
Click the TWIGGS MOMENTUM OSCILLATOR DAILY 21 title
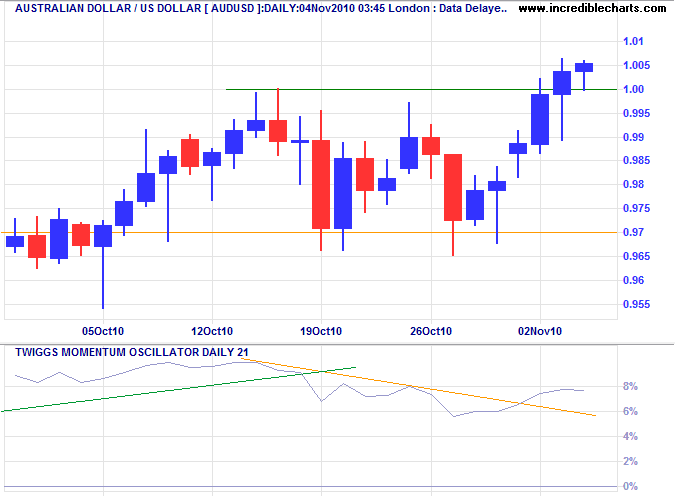(132, 352)
